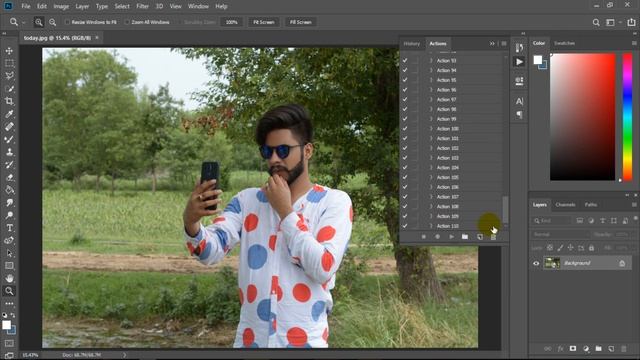
Task: Toggle checkmark for Action 108
Action: (405, 207)
